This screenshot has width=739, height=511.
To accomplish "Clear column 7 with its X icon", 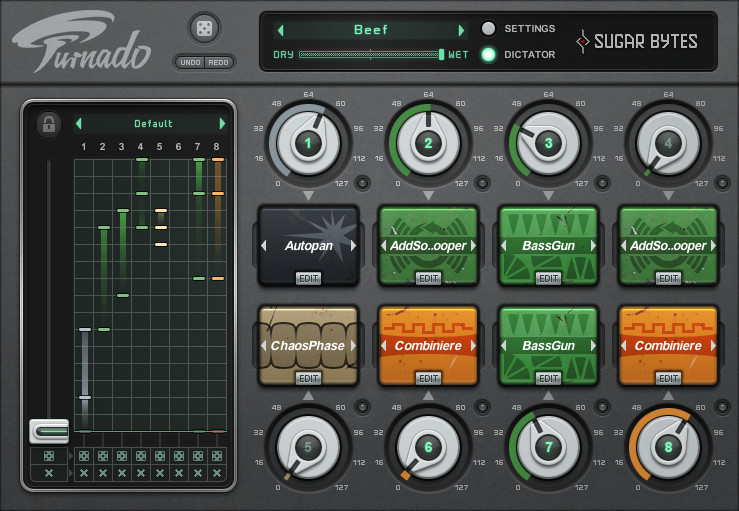I will (198, 473).
